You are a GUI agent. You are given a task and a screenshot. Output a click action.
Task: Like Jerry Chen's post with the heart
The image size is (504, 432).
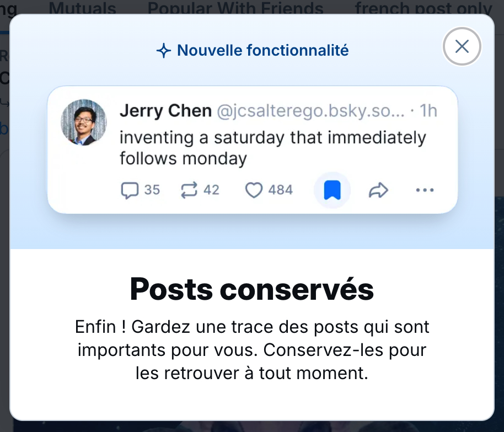click(253, 191)
